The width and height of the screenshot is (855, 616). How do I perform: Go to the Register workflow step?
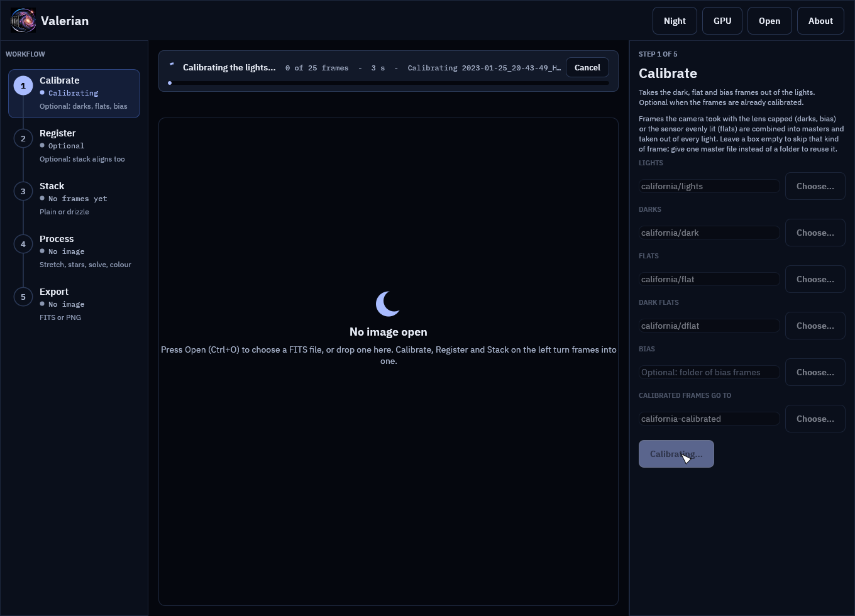point(74,146)
